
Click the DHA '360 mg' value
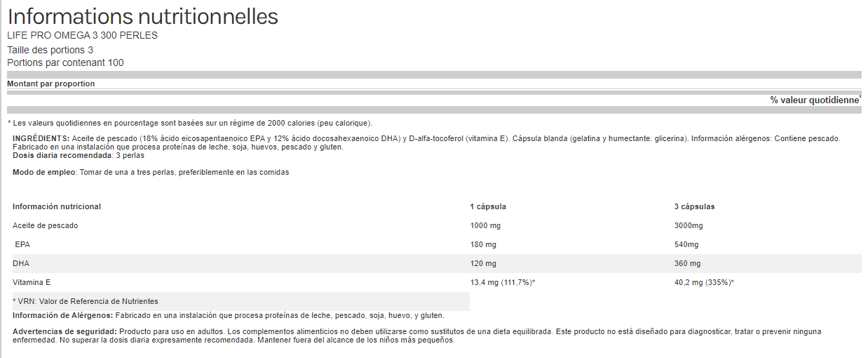pos(687,263)
